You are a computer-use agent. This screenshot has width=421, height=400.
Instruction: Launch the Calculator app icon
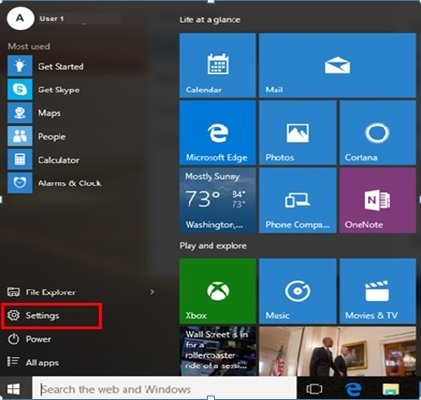pyautogui.click(x=20, y=159)
